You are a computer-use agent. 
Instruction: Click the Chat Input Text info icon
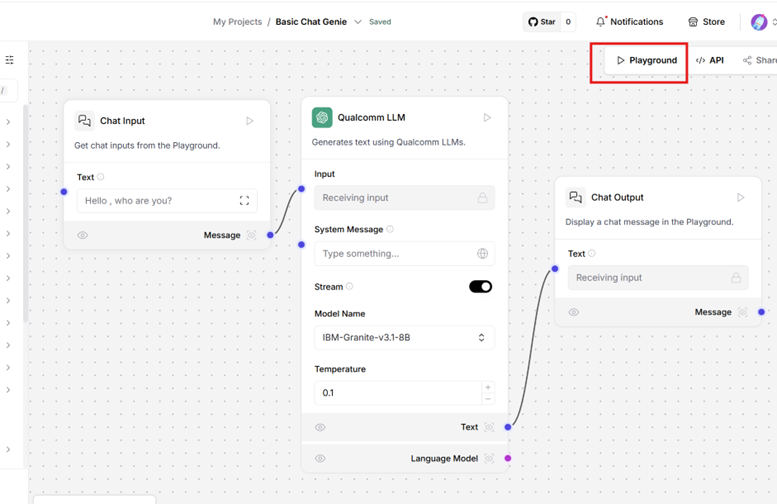point(101,177)
